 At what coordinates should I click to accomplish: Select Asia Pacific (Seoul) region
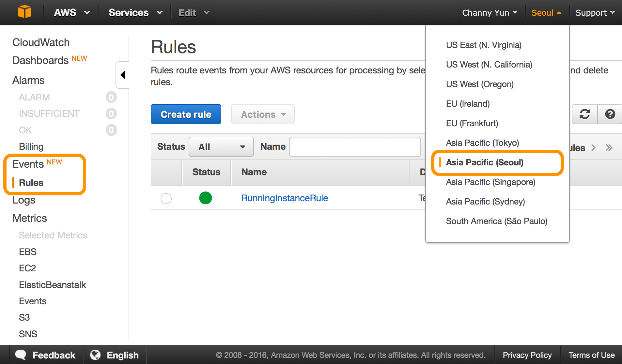(x=485, y=162)
